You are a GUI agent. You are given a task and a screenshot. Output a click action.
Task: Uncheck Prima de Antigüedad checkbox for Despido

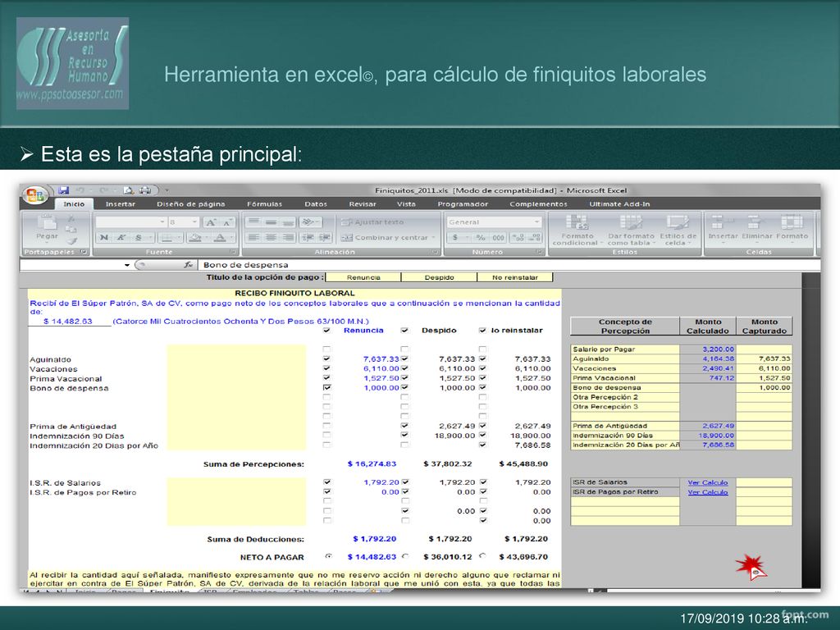click(404, 426)
